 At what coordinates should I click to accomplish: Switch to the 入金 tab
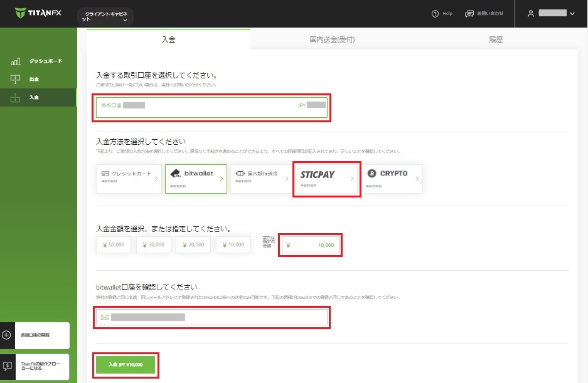click(168, 39)
